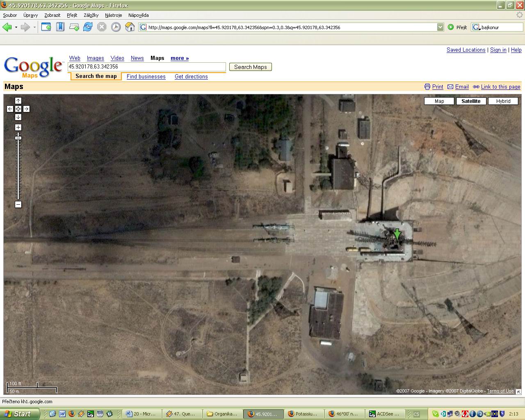Open Google News link

tap(137, 58)
